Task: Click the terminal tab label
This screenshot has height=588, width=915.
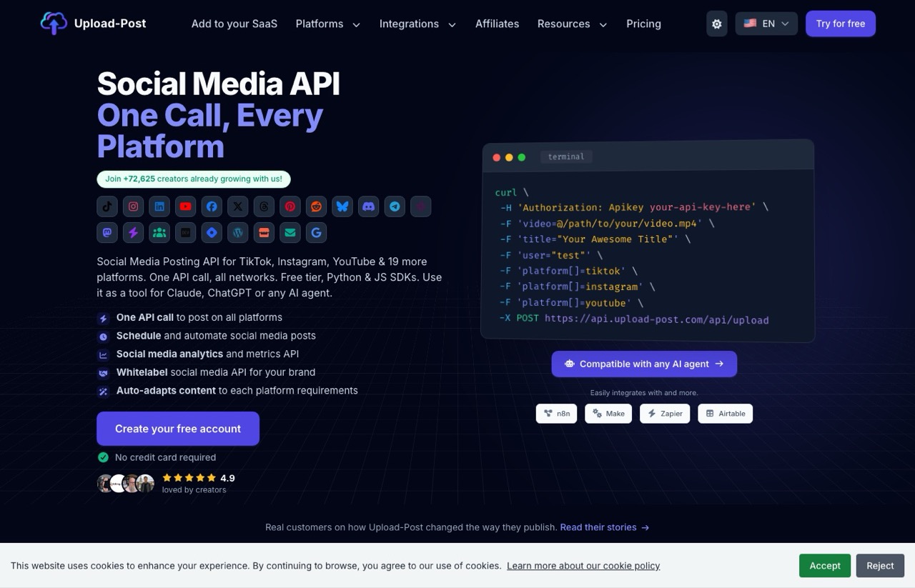Action: pyautogui.click(x=566, y=157)
